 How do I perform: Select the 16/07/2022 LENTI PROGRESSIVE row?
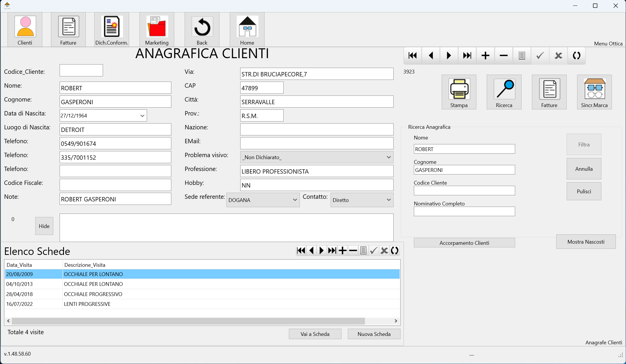pyautogui.click(x=202, y=304)
